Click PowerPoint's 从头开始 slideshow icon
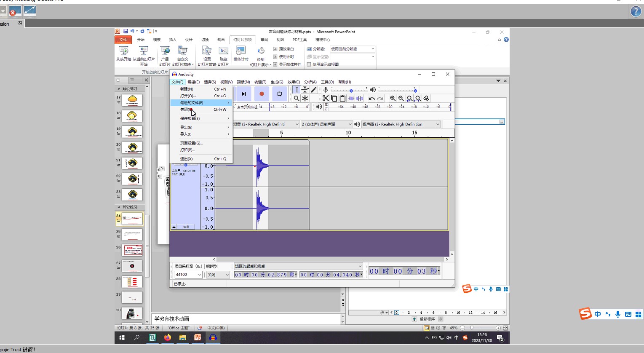This screenshot has width=644, height=353. [124, 53]
